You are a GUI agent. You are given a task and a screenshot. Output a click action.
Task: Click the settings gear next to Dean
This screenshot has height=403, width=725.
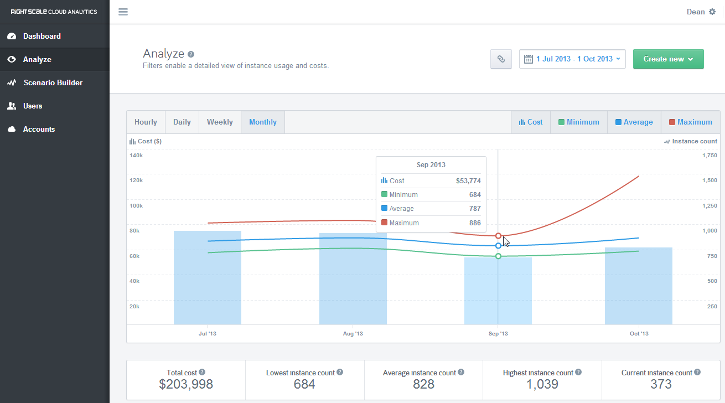pos(712,12)
